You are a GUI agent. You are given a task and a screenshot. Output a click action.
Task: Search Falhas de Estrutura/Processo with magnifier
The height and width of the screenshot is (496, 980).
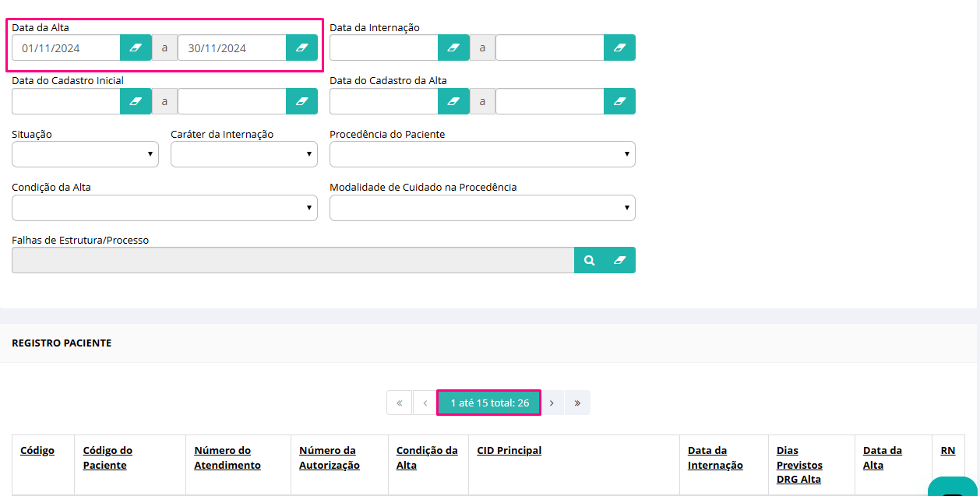[x=590, y=260]
